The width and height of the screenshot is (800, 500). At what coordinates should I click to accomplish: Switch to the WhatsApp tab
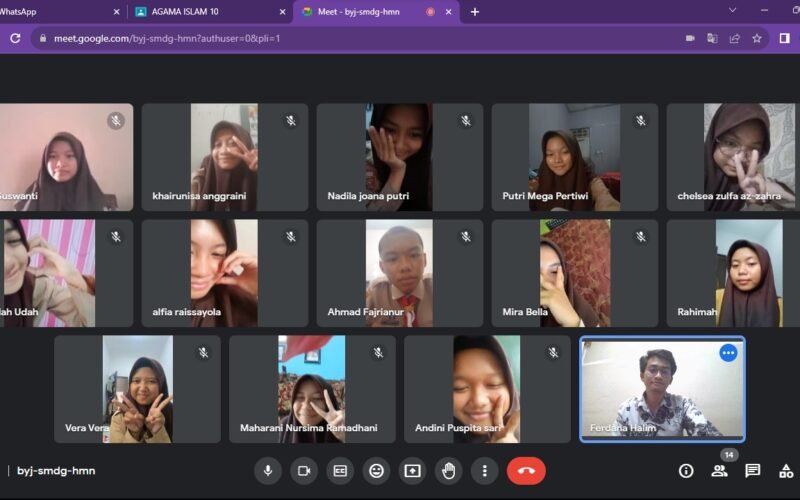[x=50, y=12]
